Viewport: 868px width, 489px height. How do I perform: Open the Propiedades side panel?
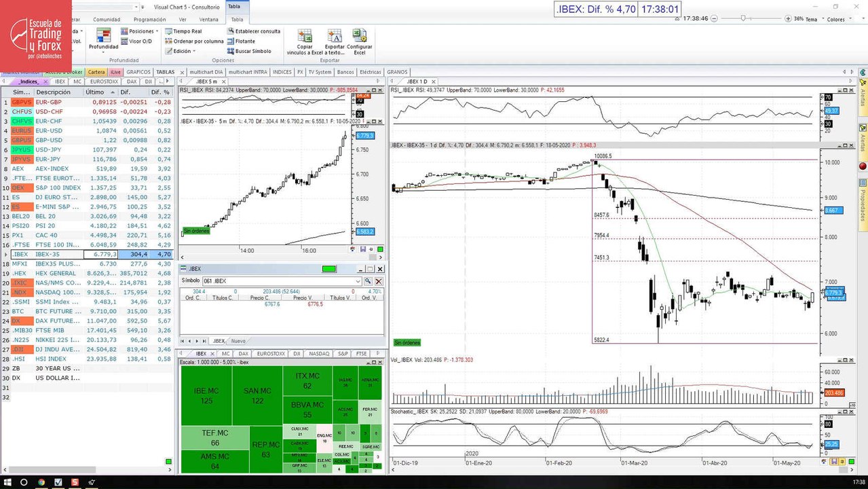[863, 204]
